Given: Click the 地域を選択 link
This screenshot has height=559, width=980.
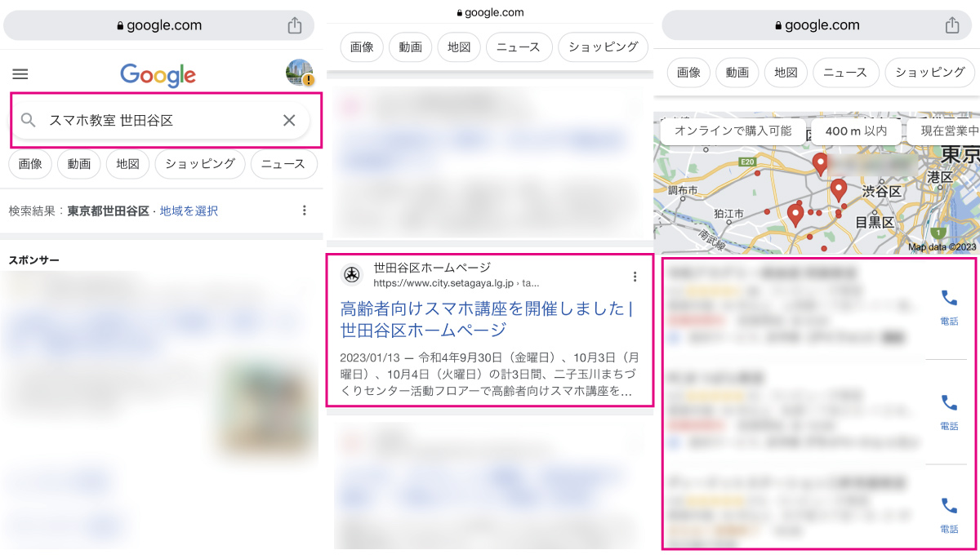Looking at the screenshot, I should coord(189,211).
